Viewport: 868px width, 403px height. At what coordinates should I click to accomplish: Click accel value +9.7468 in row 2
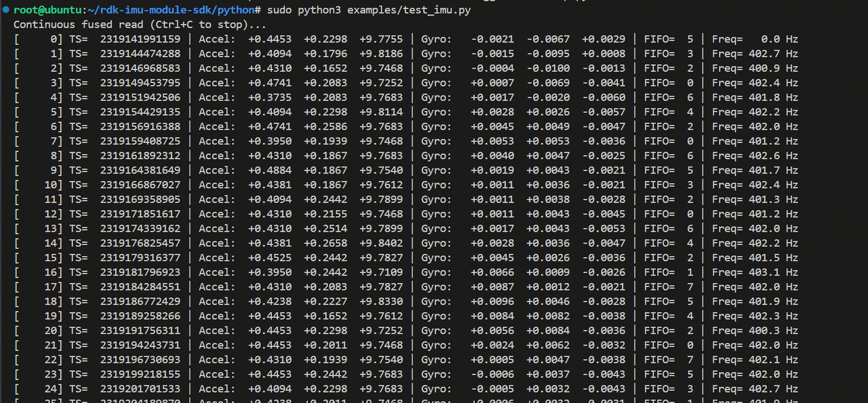click(380, 68)
